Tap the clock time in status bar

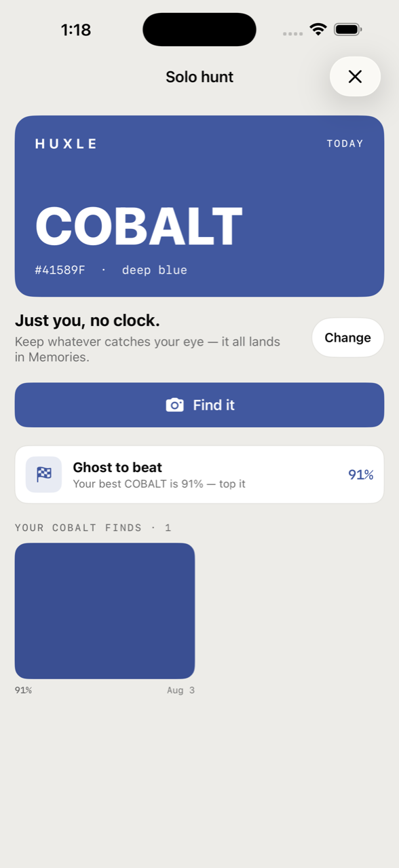pyautogui.click(x=75, y=30)
